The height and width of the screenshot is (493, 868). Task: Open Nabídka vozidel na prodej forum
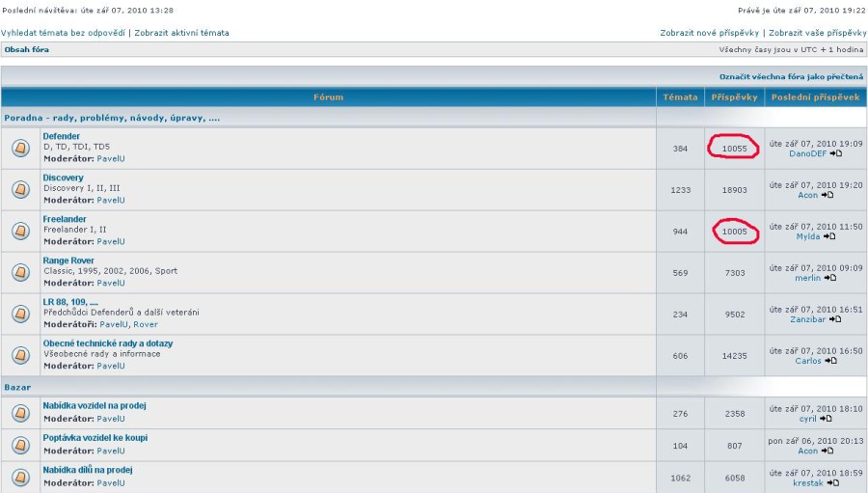[x=95, y=406]
